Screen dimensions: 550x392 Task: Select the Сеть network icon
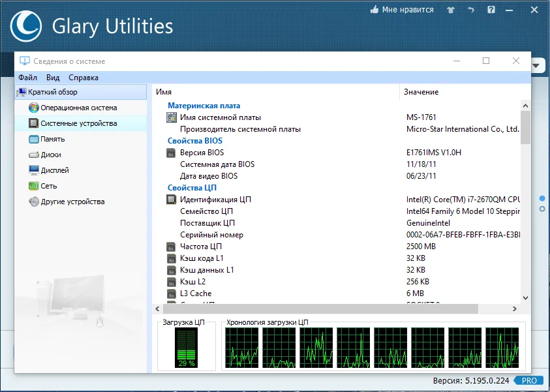pos(34,186)
